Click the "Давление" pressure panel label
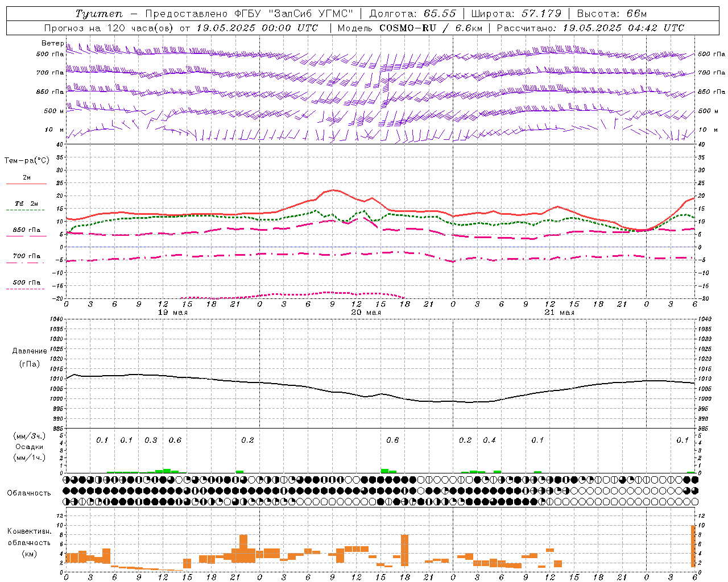The width and height of the screenshot is (728, 582). click(x=30, y=351)
